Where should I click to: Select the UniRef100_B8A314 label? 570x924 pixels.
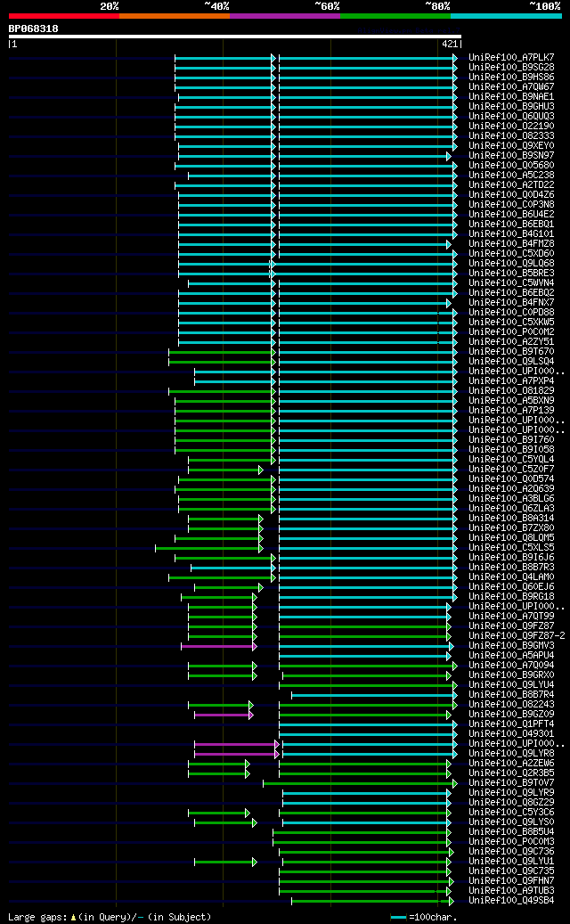[511, 518]
